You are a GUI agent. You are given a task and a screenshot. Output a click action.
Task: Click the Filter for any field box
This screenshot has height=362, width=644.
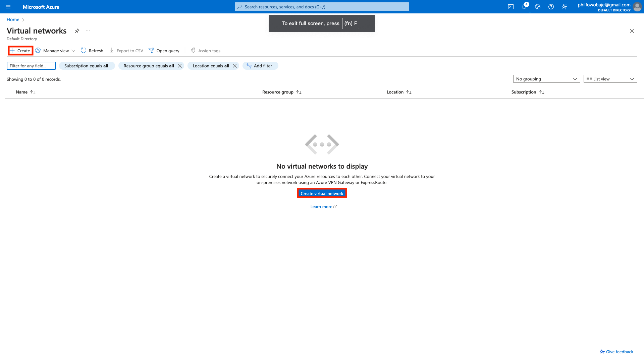coord(31,66)
